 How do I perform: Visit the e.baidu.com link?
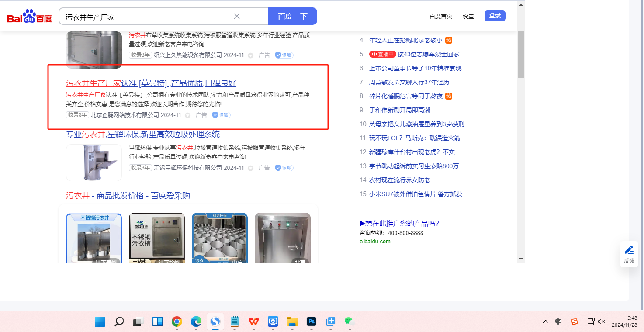tap(375, 241)
